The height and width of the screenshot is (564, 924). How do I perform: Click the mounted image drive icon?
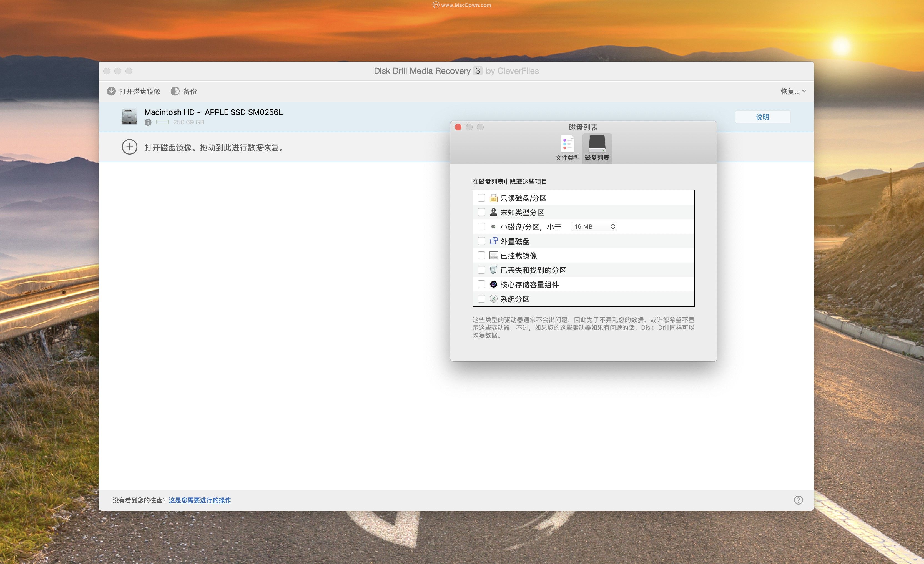493,255
